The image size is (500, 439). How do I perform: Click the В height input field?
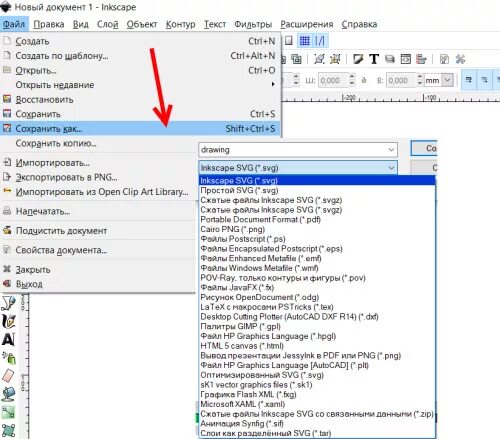[x=401, y=80]
